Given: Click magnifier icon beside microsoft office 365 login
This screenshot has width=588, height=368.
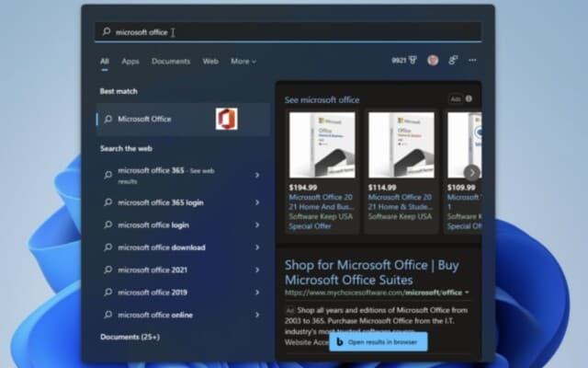Looking at the screenshot, I should (108, 202).
